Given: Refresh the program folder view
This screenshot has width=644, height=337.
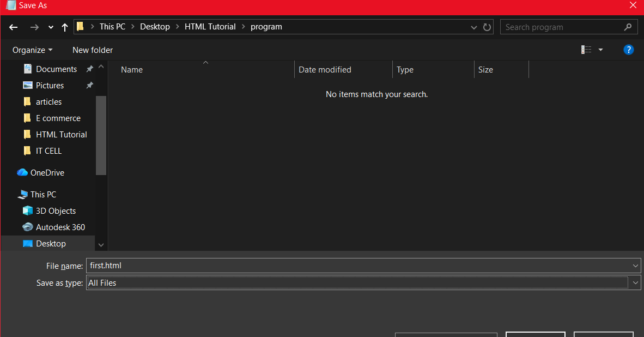Looking at the screenshot, I should 487,27.
